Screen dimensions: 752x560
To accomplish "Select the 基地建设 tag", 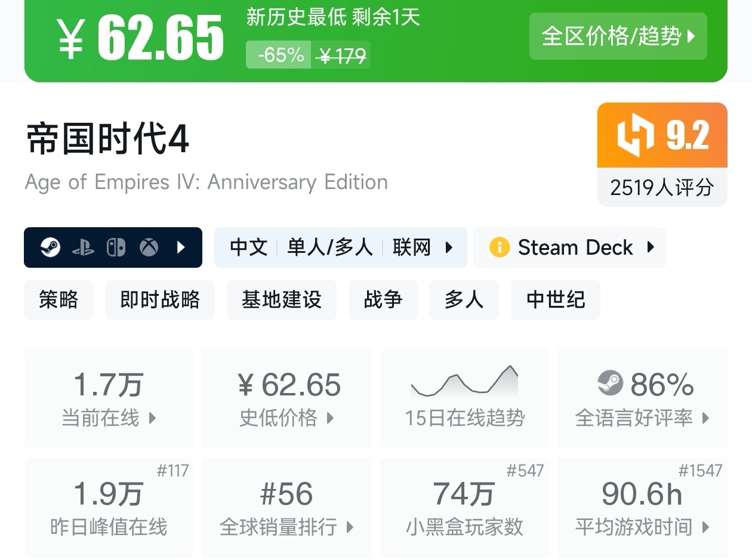I will pos(281,299).
